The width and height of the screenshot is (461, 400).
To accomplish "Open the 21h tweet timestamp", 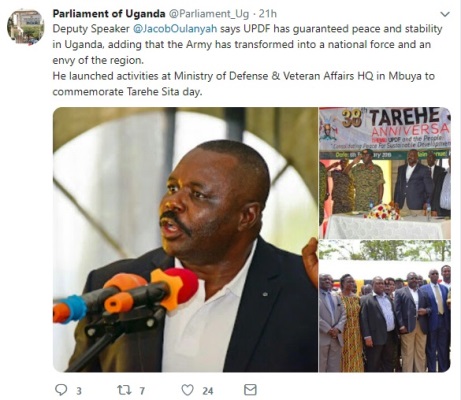I will (x=268, y=14).
